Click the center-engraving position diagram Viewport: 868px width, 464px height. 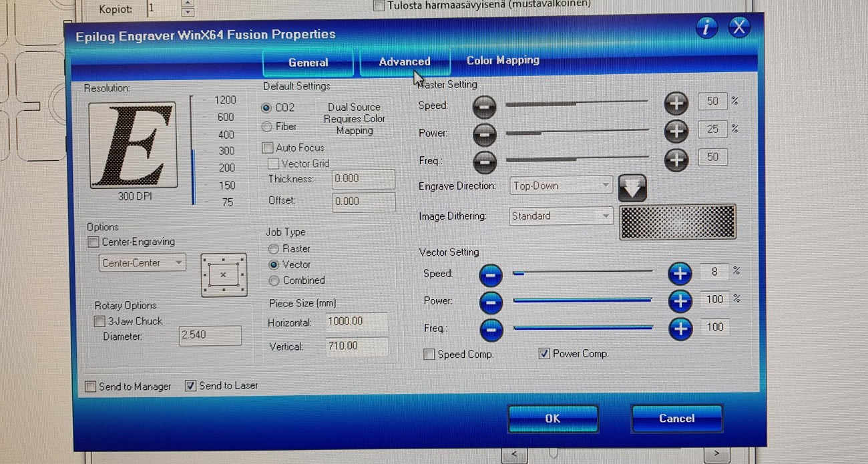click(x=224, y=274)
